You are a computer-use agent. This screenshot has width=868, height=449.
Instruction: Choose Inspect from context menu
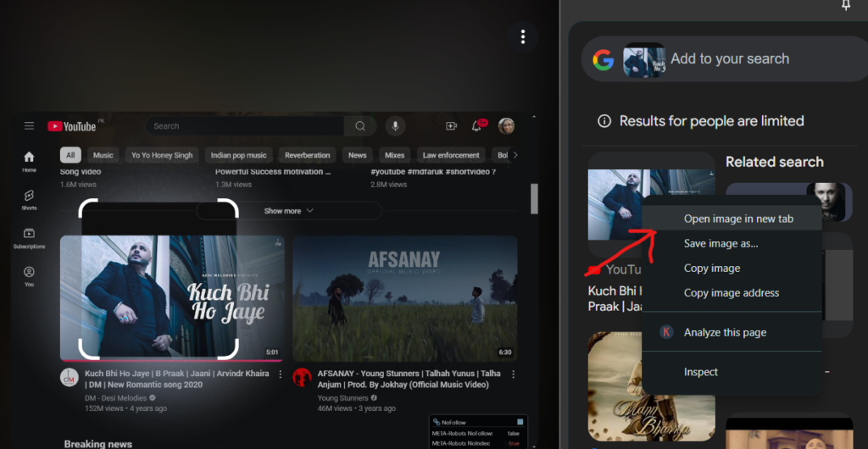click(732, 372)
